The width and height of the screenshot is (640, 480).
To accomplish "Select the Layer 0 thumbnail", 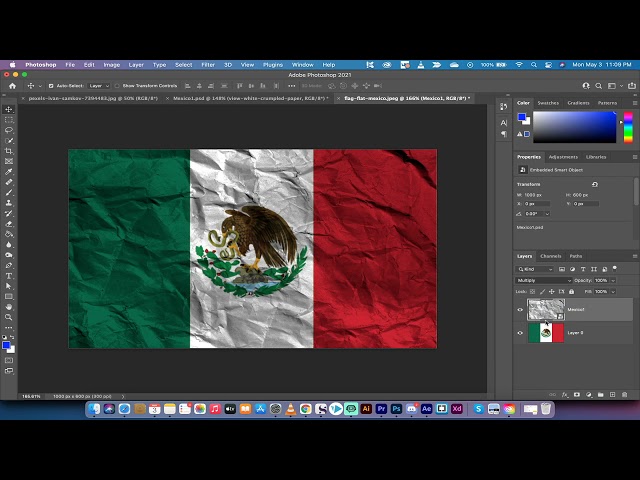I will (546, 333).
